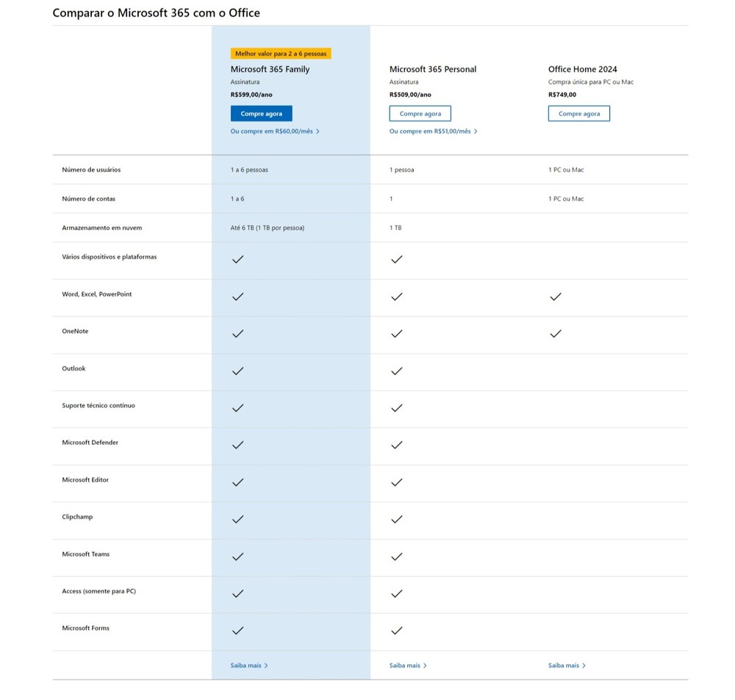Click the Microsoft Teams row label

pos(86,554)
